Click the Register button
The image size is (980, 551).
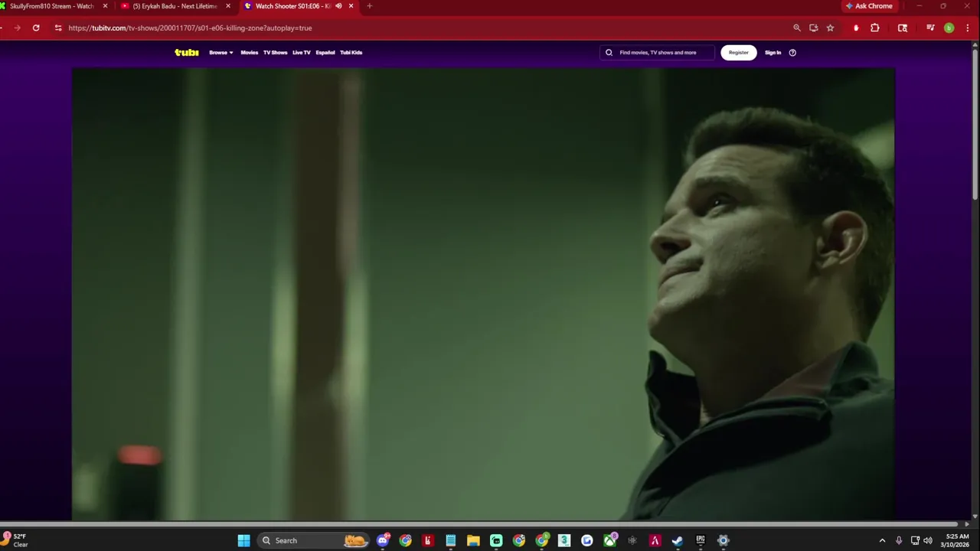[x=738, y=53]
